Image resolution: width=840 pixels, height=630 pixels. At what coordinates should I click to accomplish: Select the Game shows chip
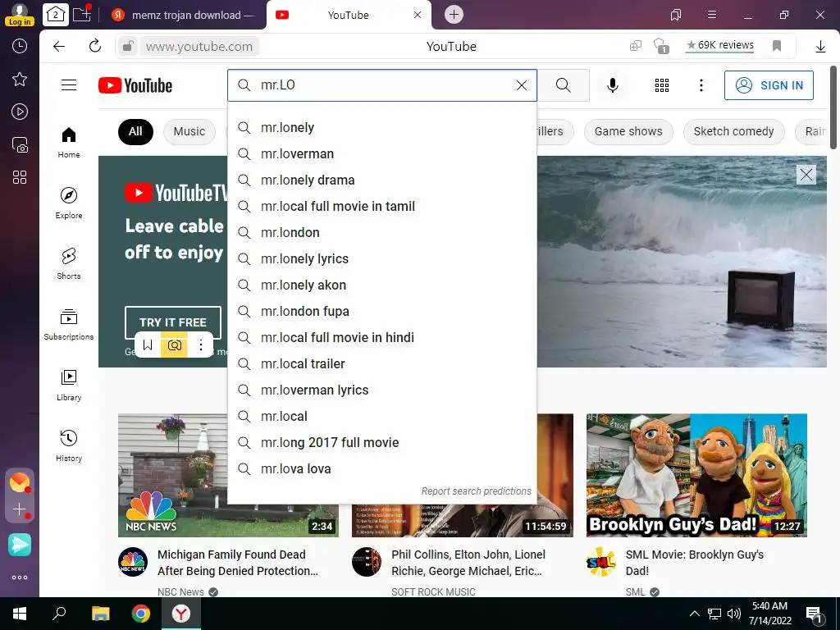point(628,132)
